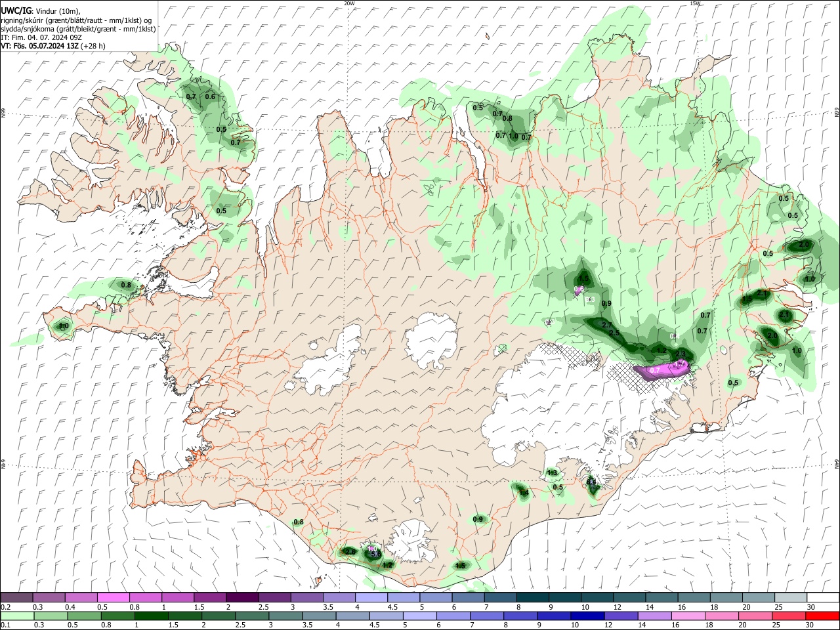Select the top-row swatch between 18 and 20
840x630 pixels.
726,597
